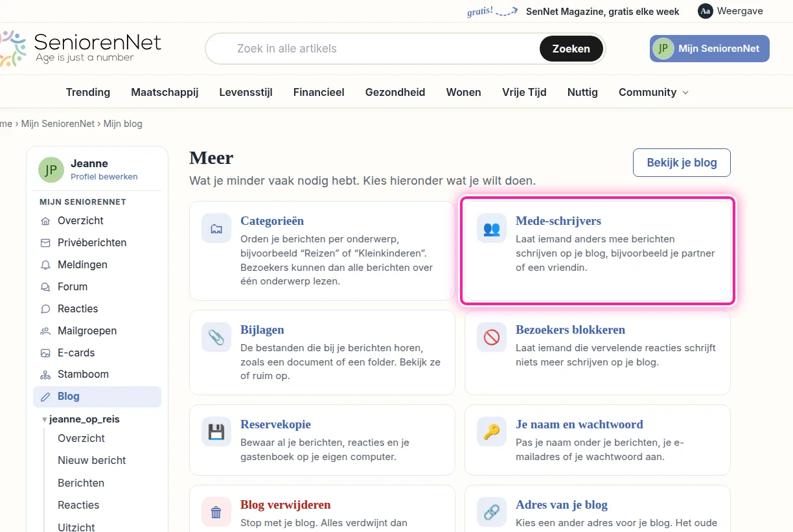Image resolution: width=793 pixels, height=532 pixels.
Task: Select Gezondheid in the navigation bar
Action: point(395,92)
